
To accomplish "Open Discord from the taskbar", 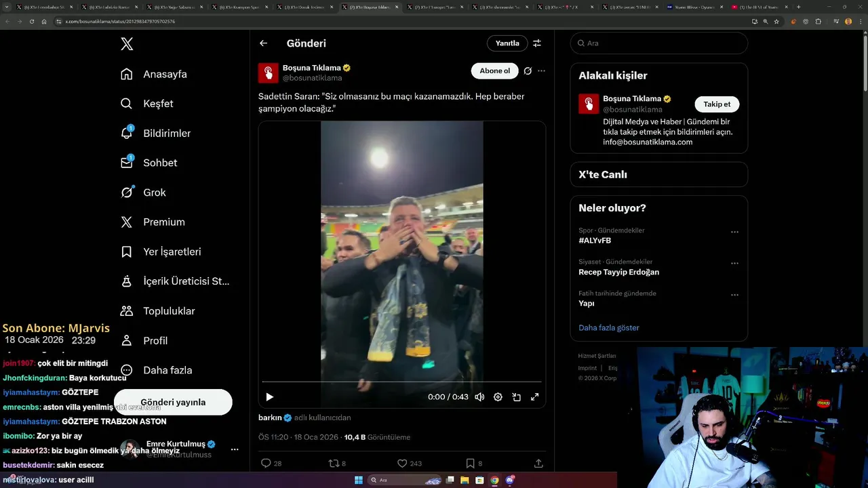I will coord(509,480).
